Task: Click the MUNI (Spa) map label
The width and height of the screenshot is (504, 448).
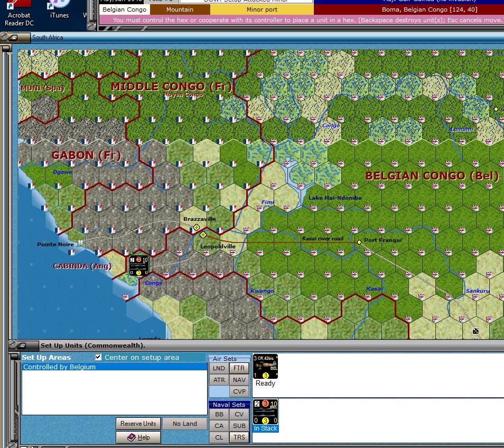Action: click(x=42, y=88)
